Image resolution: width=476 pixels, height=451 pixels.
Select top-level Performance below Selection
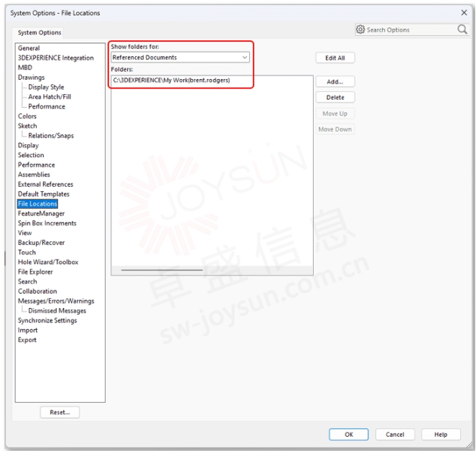pos(37,164)
